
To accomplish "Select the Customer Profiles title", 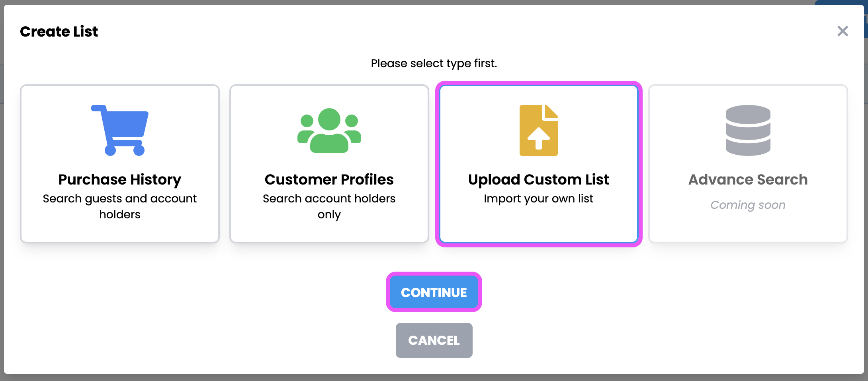I will (x=329, y=179).
